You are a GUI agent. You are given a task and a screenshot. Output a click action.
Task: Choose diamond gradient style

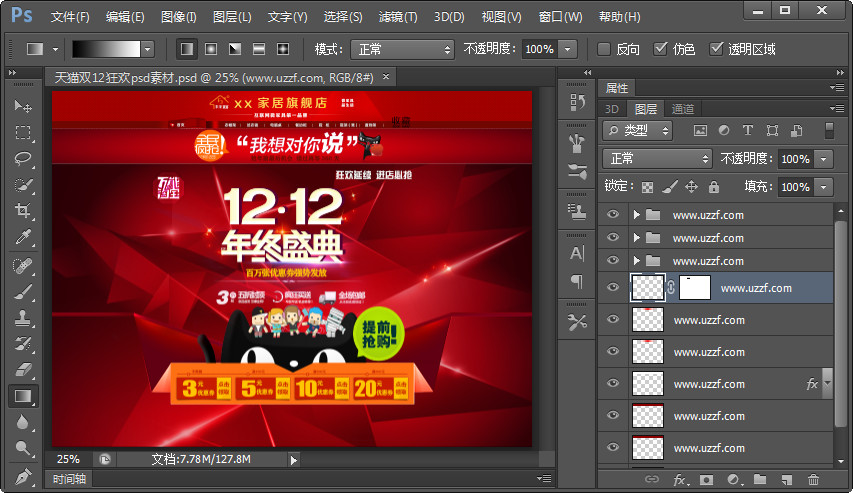click(x=283, y=50)
